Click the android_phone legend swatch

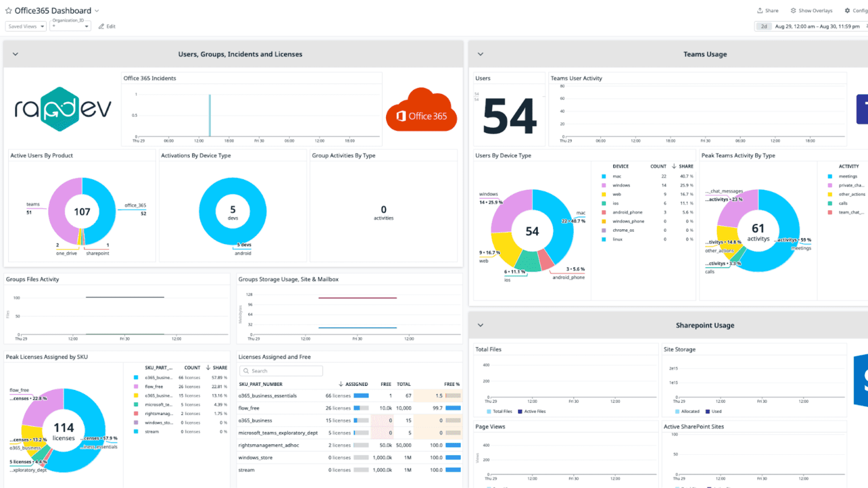[x=604, y=212]
